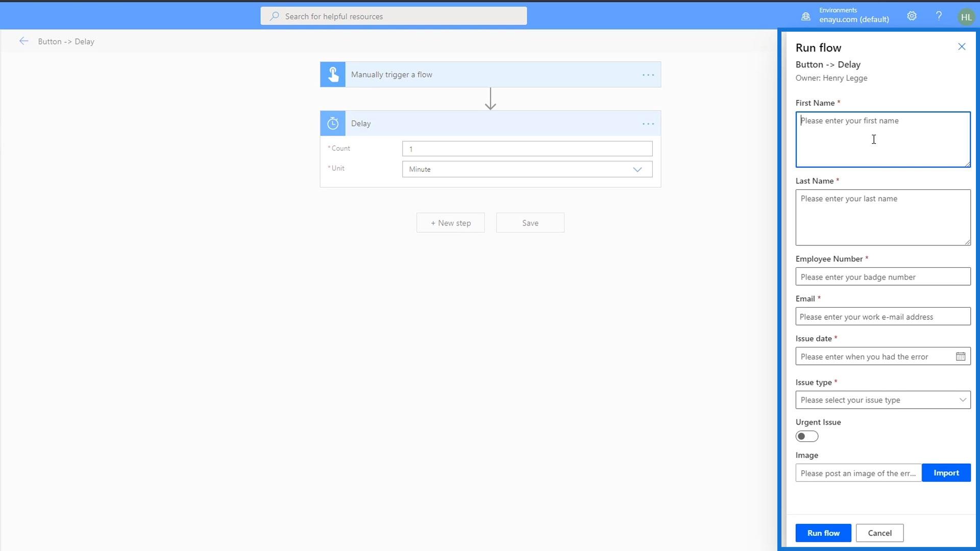Expand the Unit dropdown showing Minute

527,169
